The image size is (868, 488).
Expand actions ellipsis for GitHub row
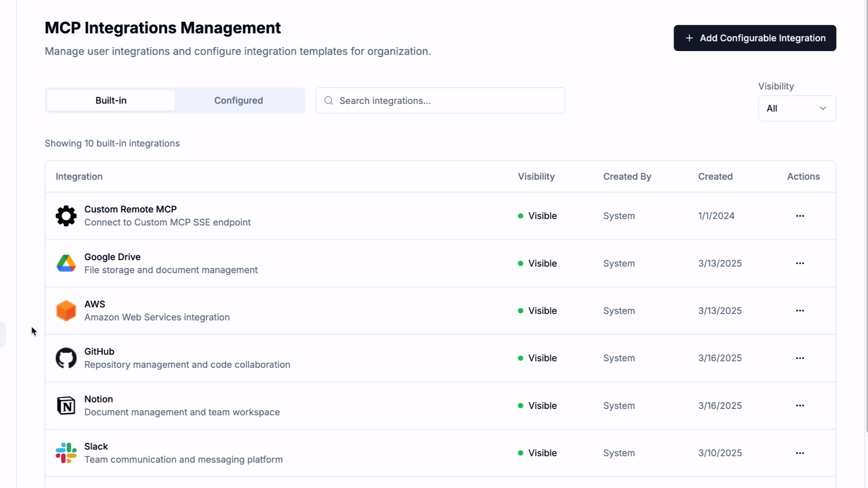coord(800,358)
